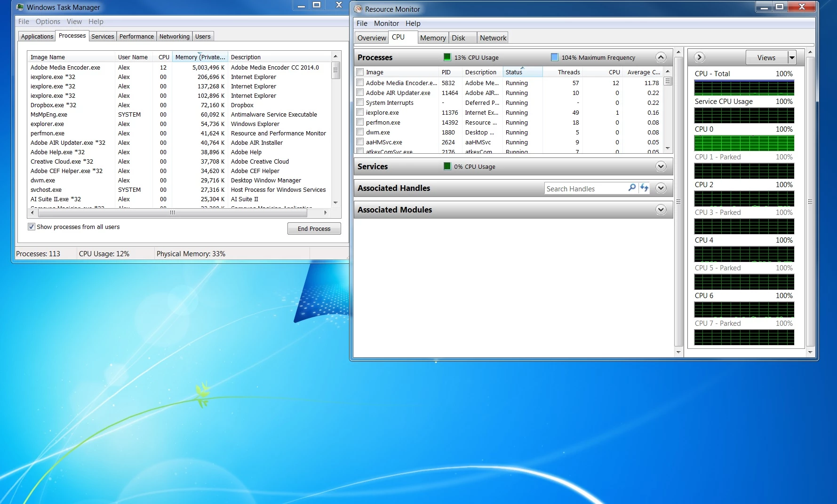Sort by Average CPU column header
The height and width of the screenshot is (504, 837).
[643, 72]
